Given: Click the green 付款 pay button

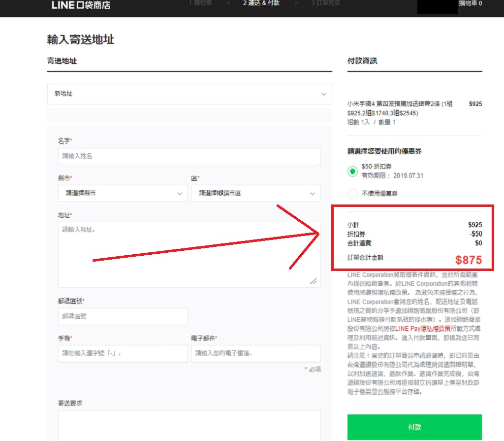Looking at the screenshot, I should [x=414, y=427].
